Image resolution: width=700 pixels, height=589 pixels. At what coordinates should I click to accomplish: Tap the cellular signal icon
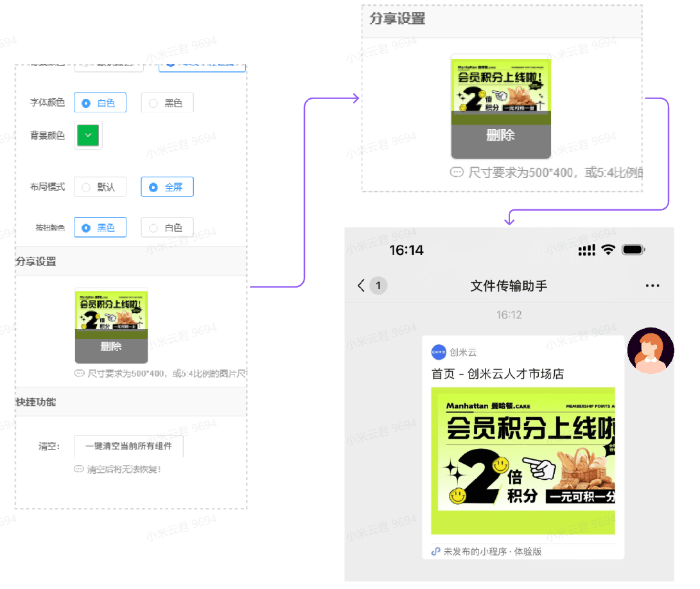click(x=586, y=250)
